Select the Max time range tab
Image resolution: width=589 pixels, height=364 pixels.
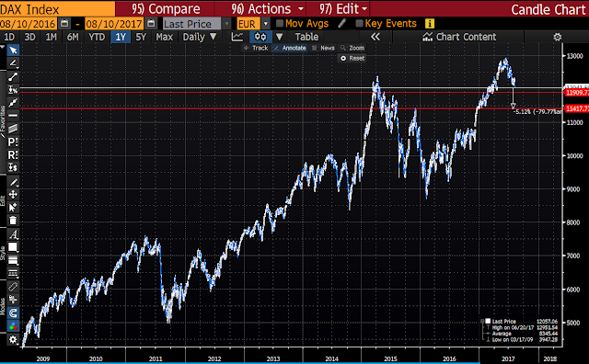[164, 37]
